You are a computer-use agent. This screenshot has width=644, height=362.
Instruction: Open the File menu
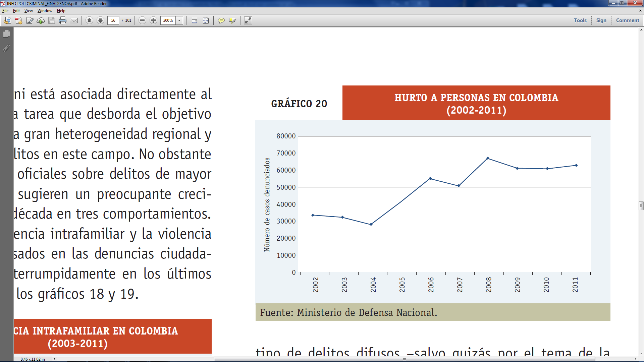[x=5, y=11]
